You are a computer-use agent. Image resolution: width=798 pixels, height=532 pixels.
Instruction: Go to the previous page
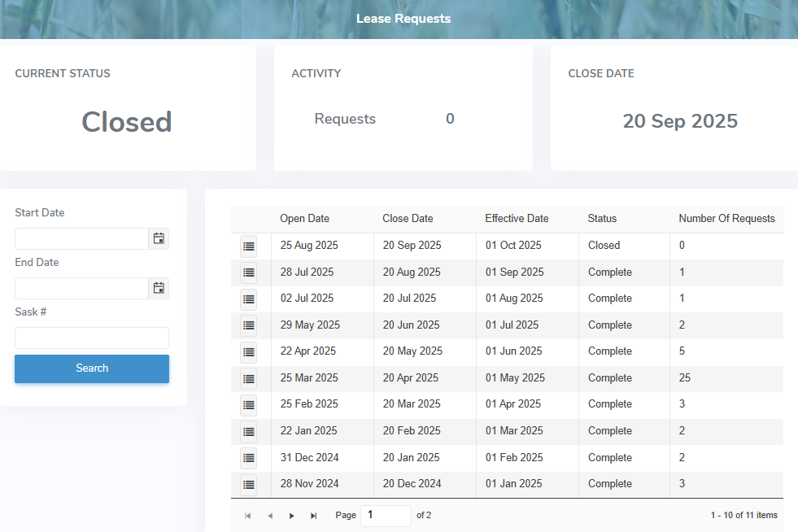(x=269, y=515)
